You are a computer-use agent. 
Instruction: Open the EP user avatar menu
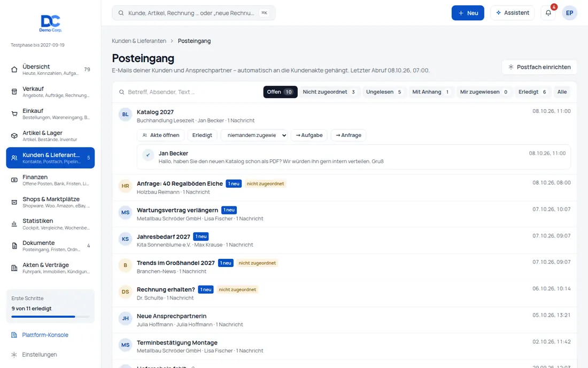click(569, 13)
